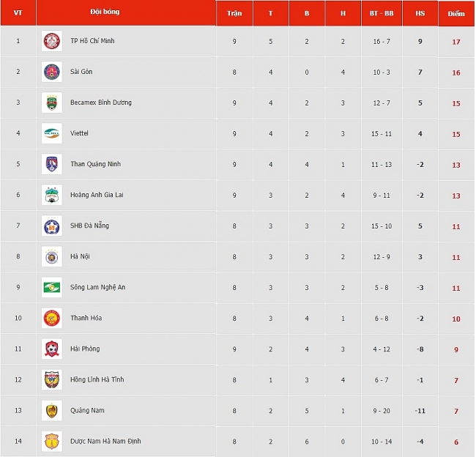The height and width of the screenshot is (457, 476).
Task: Click the BT - BB column header
Action: [x=382, y=13]
